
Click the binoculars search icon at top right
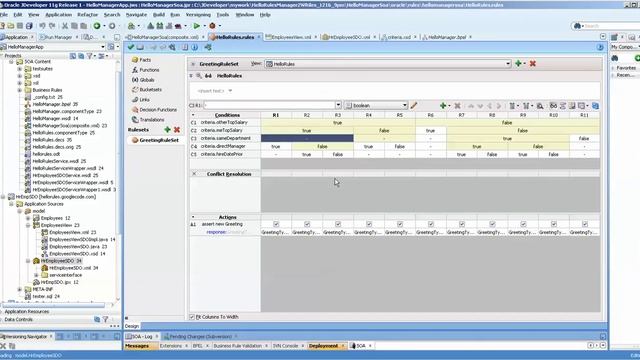click(578, 26)
